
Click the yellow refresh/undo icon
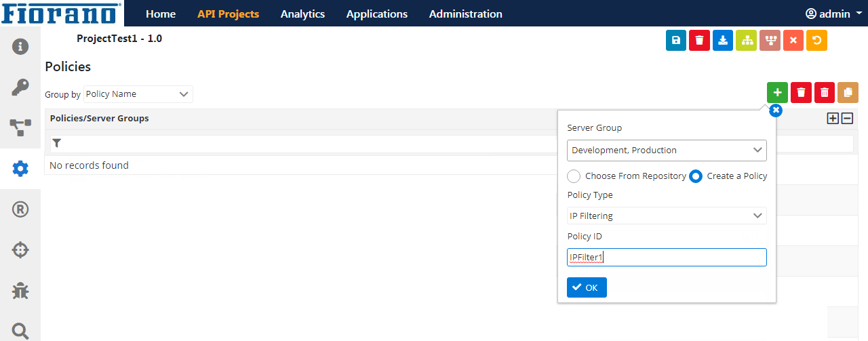816,41
